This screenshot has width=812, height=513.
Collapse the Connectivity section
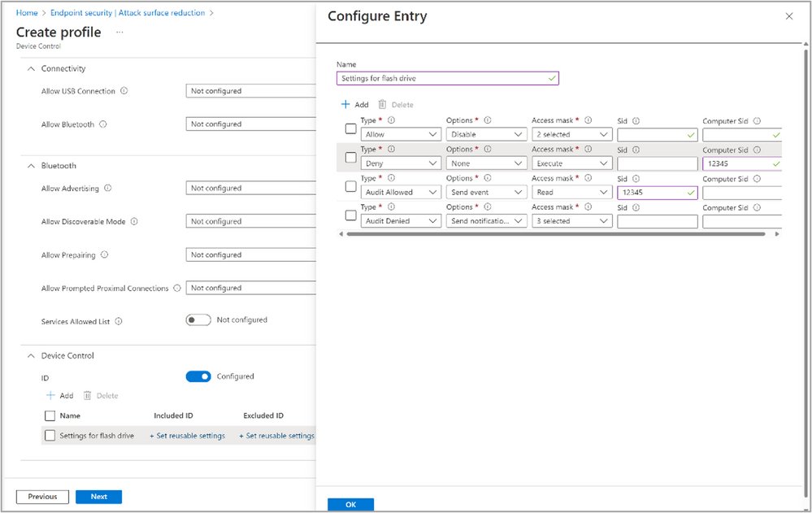pyautogui.click(x=31, y=68)
